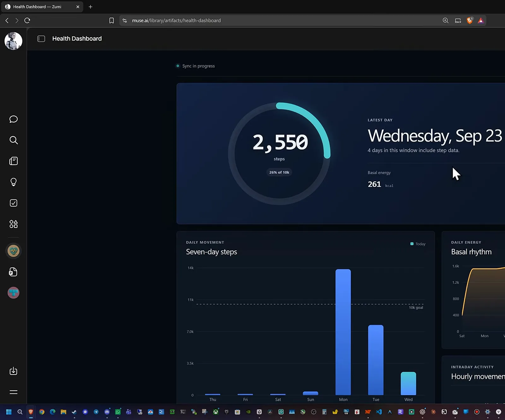
Task: Click the Brave shield icon in address bar
Action: tap(470, 21)
